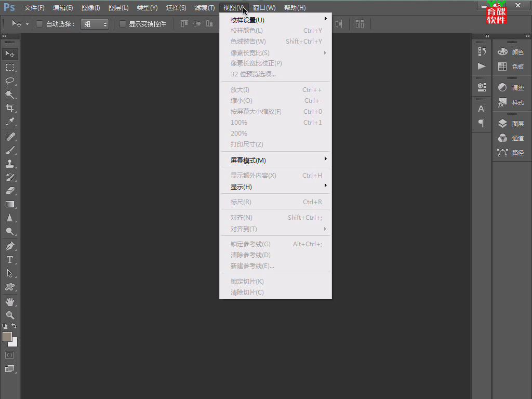Open the 图像(I) menu

coord(90,7)
